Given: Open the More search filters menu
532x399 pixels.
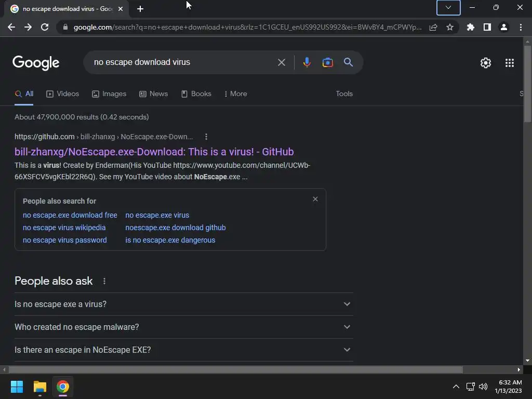Looking at the screenshot, I should [235, 94].
